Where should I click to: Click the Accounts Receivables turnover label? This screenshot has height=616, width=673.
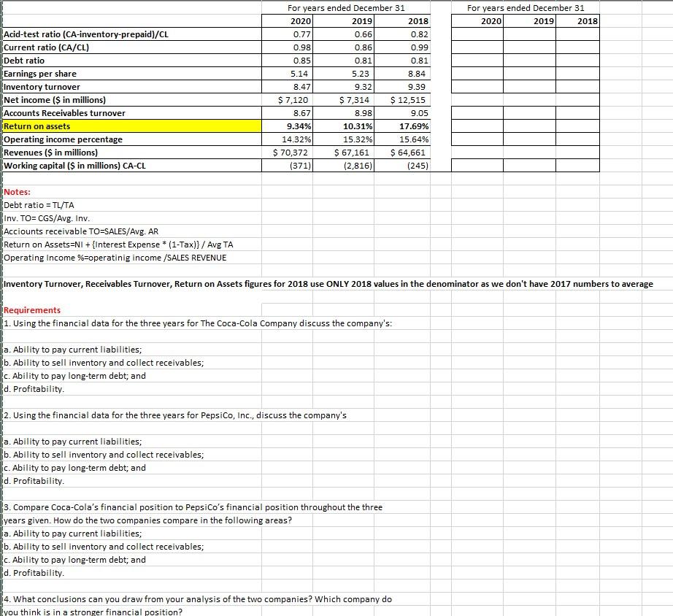click(66, 112)
